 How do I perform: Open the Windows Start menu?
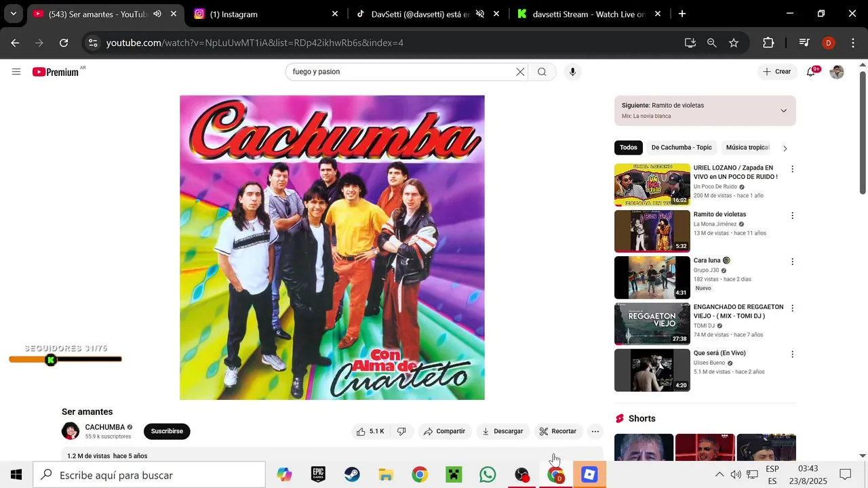16,474
